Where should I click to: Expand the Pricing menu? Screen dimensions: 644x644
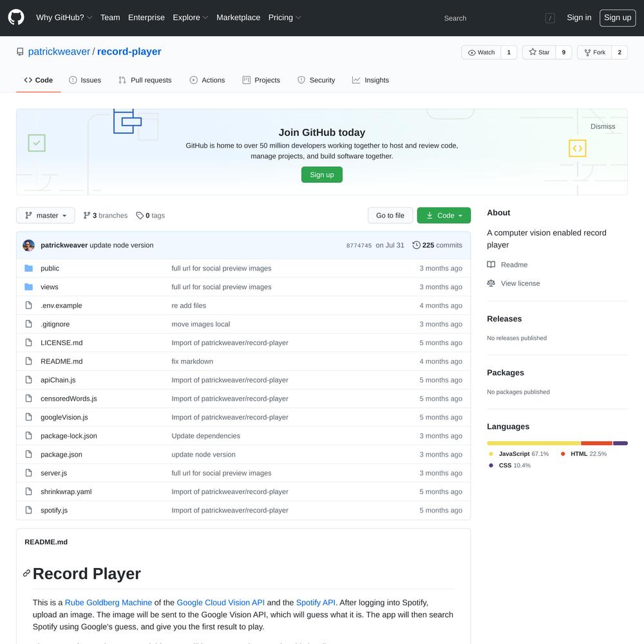[x=285, y=17]
